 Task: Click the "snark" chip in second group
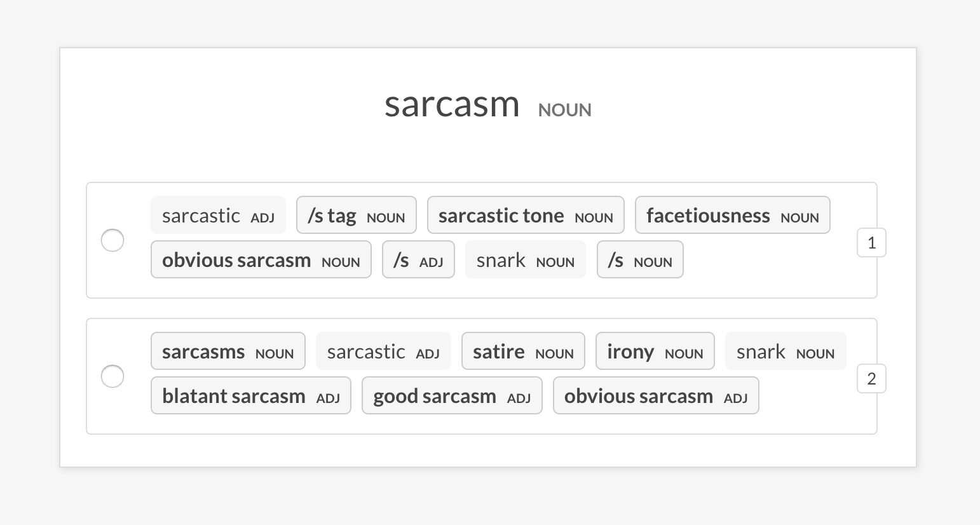tap(785, 351)
